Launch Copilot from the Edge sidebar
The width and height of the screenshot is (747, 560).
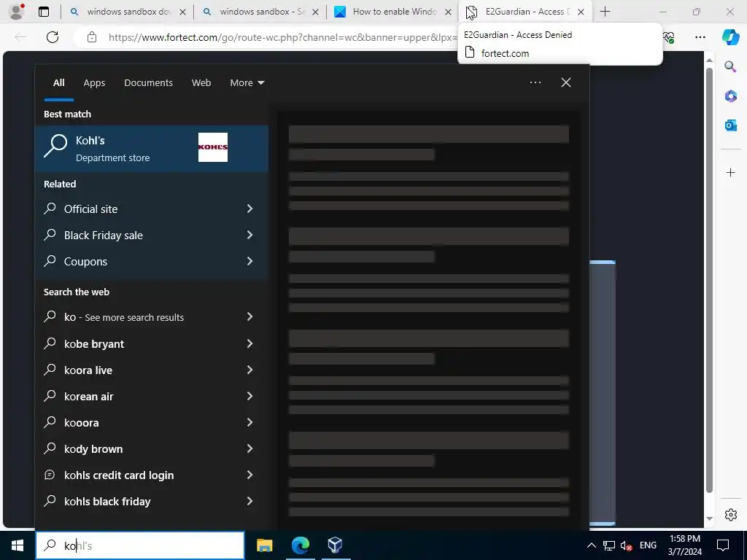click(x=730, y=37)
